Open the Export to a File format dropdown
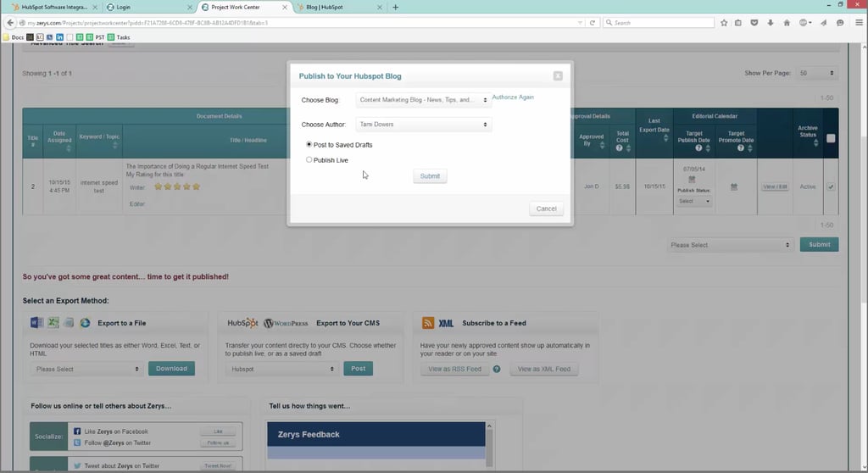This screenshot has height=473, width=868. (x=87, y=369)
